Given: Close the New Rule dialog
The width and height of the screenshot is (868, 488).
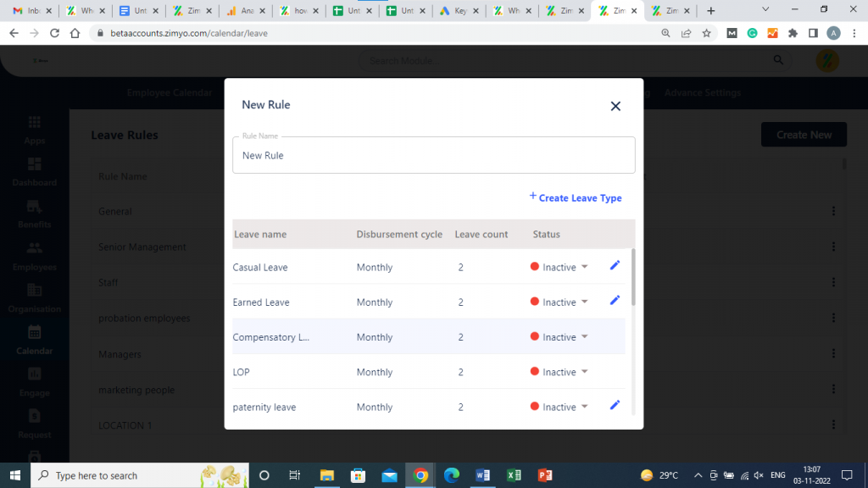Looking at the screenshot, I should 615,106.
